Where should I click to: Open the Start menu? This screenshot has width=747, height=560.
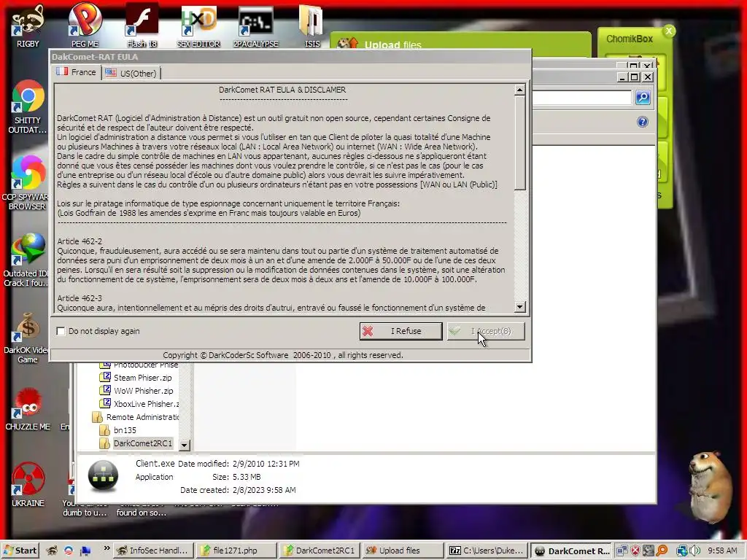(20, 551)
